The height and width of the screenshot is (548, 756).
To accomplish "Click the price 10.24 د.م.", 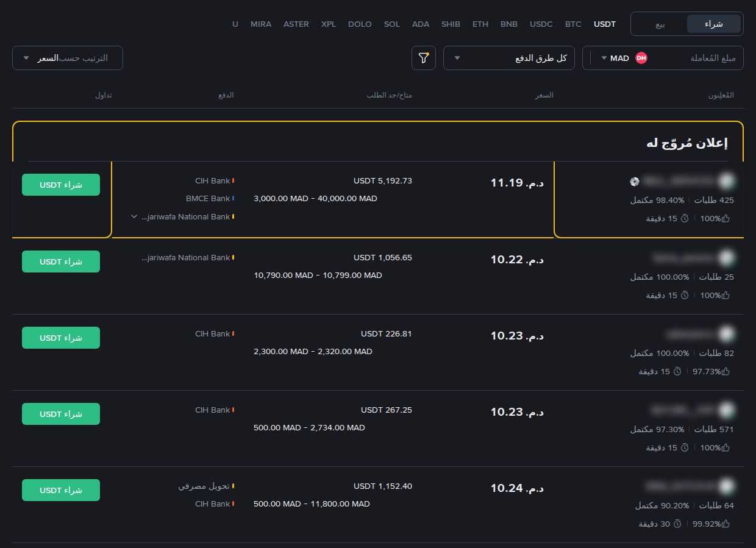I will [x=517, y=488].
